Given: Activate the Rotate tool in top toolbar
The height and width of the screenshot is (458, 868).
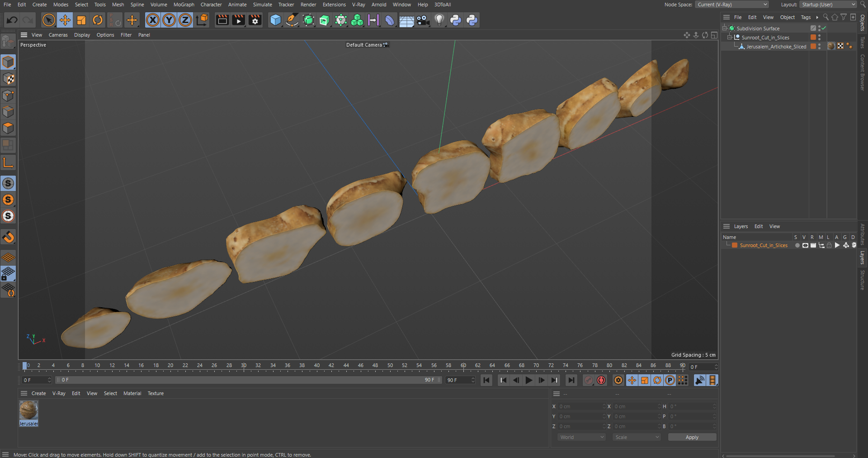Looking at the screenshot, I should coord(98,20).
